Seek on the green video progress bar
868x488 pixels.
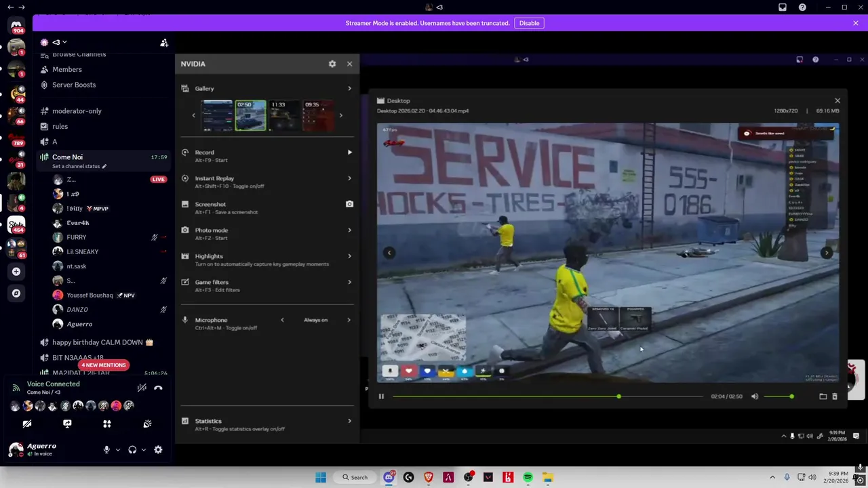pyautogui.click(x=548, y=396)
